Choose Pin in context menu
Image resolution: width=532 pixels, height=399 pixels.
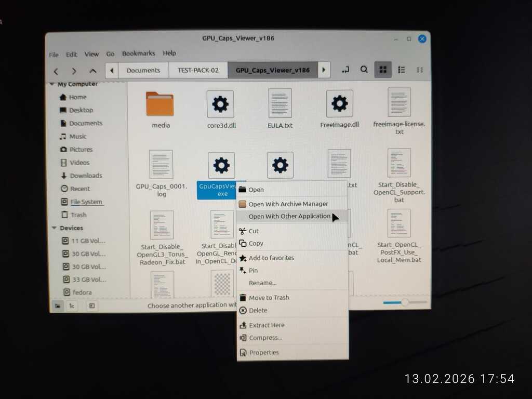pos(293,270)
